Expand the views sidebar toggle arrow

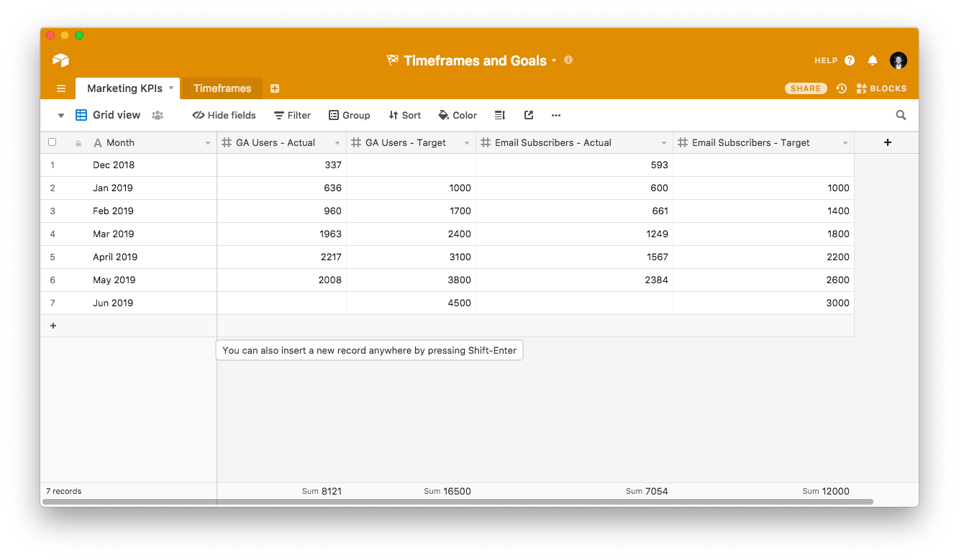pos(61,115)
